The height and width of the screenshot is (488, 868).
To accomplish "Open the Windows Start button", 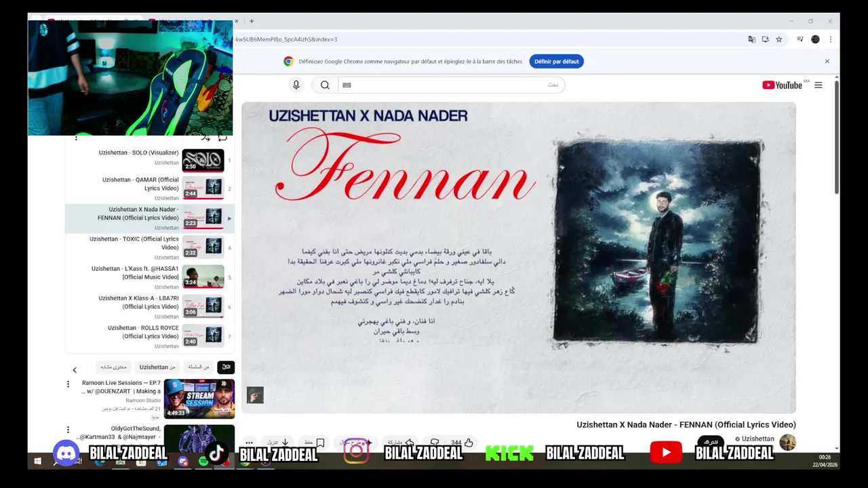I will click(37, 462).
